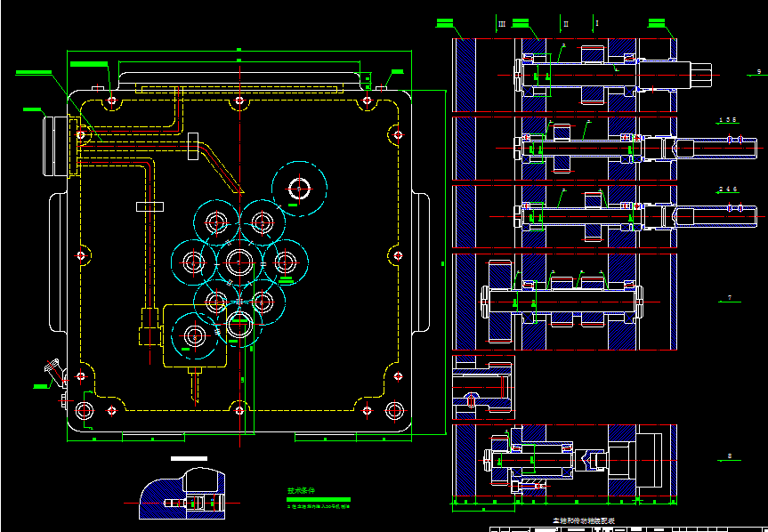Click the shaft label 2 4 6
Image resolution: width=768 pixels, height=532 pixels.
click(x=727, y=189)
